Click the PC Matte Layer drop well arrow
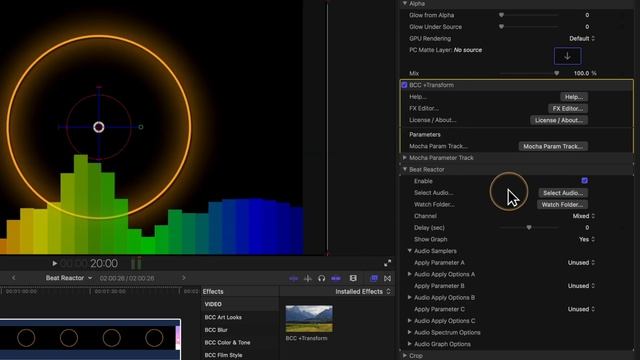The height and width of the screenshot is (360, 640). click(x=567, y=56)
